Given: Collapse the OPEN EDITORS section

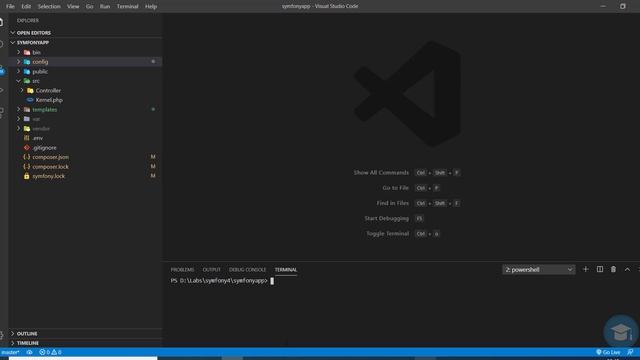Looking at the screenshot, I should coord(13,33).
